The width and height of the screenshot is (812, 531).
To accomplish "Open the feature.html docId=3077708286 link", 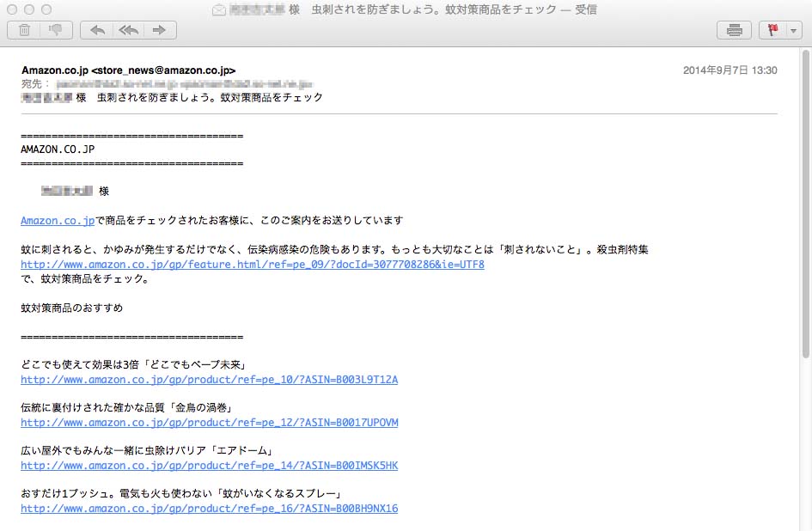I will tap(253, 265).
